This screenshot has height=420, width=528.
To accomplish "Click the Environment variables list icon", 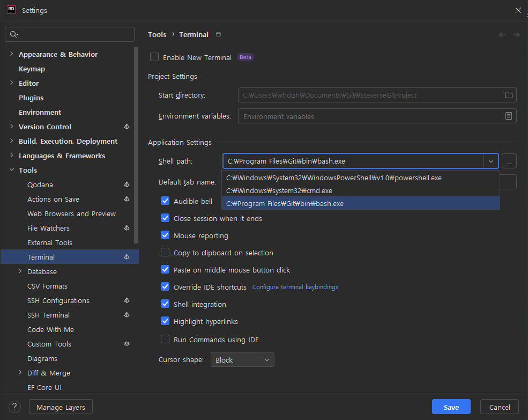I will click(508, 116).
